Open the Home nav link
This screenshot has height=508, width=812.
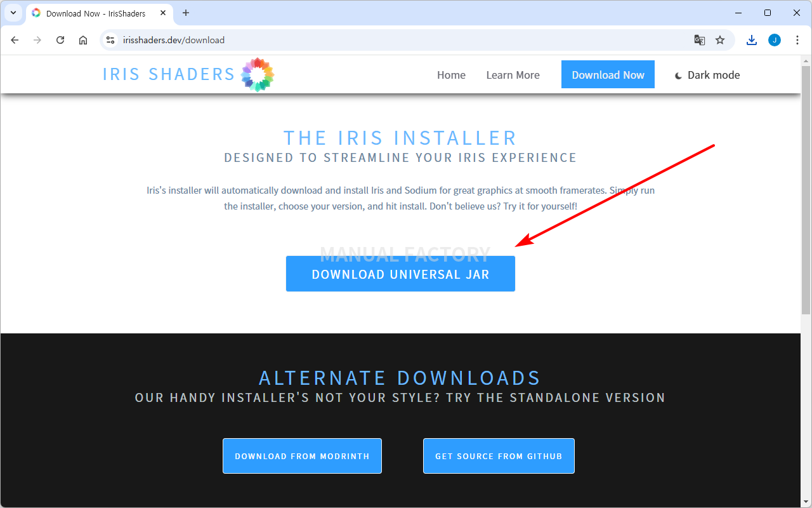tap(451, 75)
